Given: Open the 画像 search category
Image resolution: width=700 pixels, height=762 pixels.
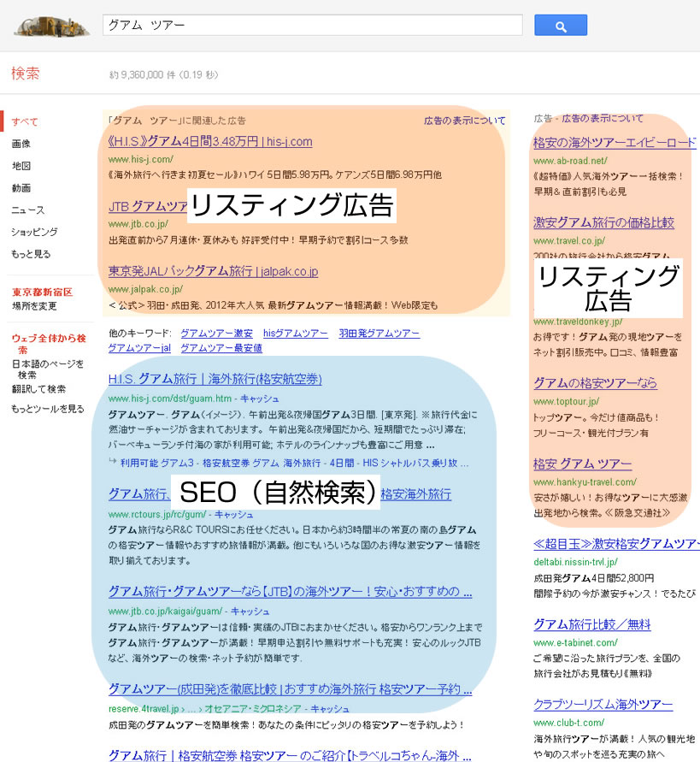Looking at the screenshot, I should tap(21, 144).
